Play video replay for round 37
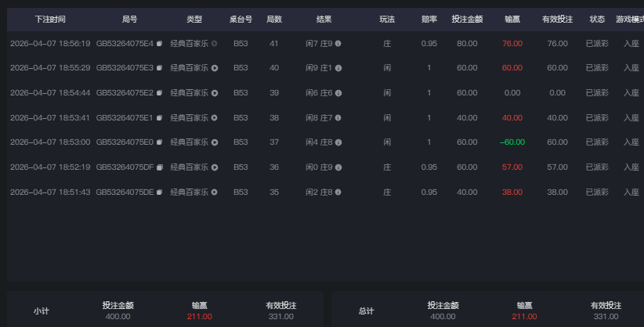This screenshot has width=644, height=327. [215, 142]
